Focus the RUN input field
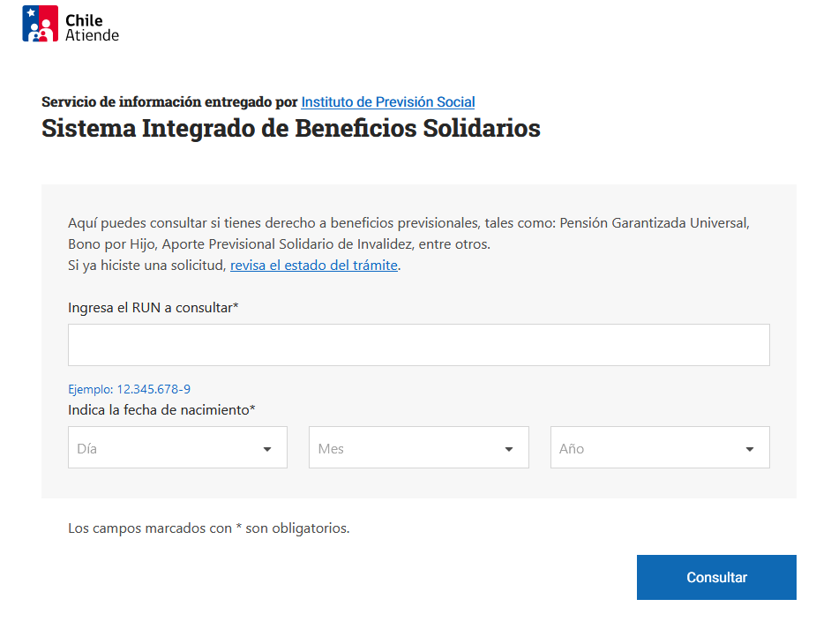Screen dimensions: 816x644 (418, 345)
